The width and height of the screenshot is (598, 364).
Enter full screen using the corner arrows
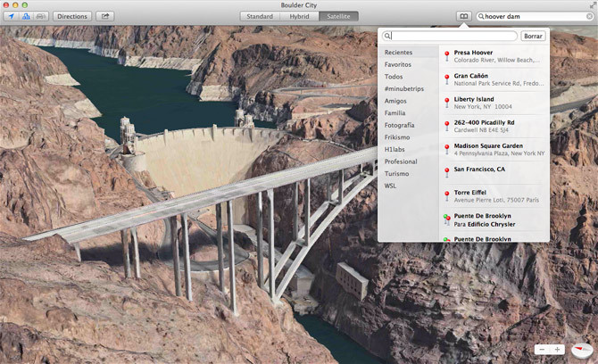(592, 4)
